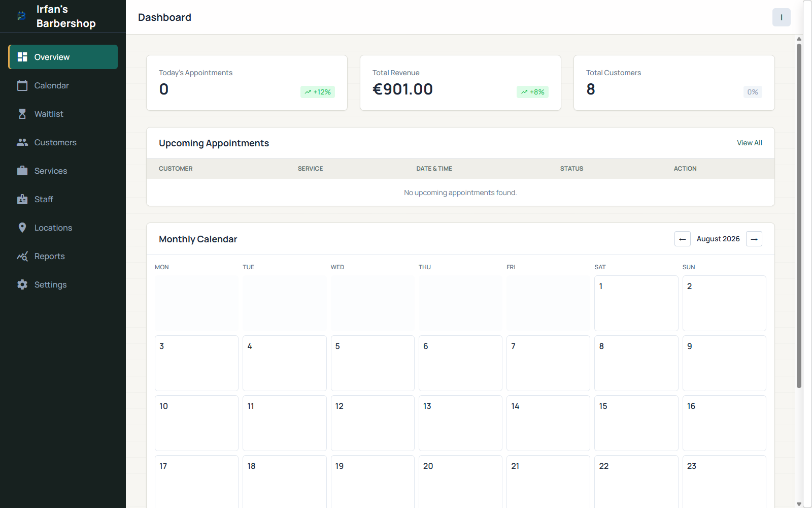Screen dimensions: 812x508
Task: Select August 22 calendar cell
Action: pyautogui.click(x=636, y=482)
